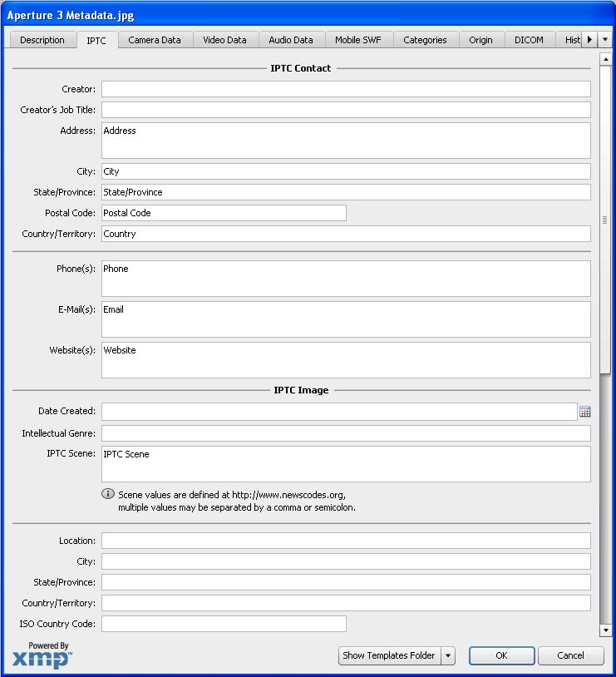Click into the Postal Code field

224,213
